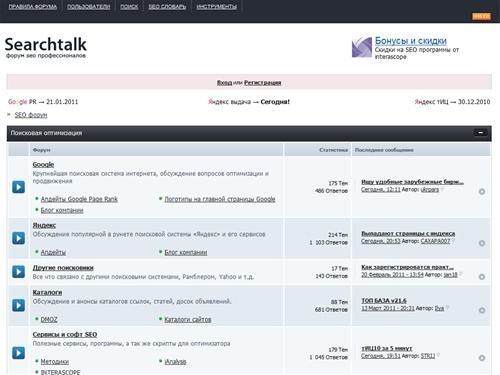
Task: Click the Searchtalk site logo
Action: coord(46,47)
